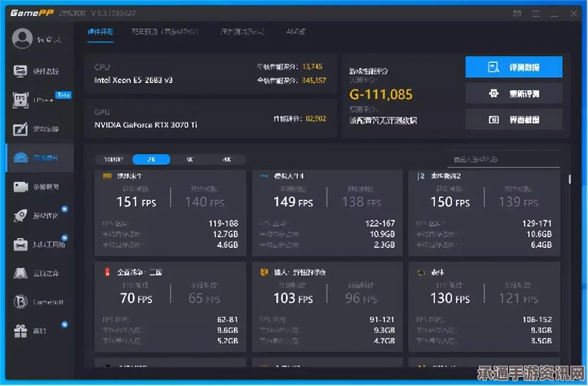This screenshot has height=386, width=588.
Task: Switch to the second tab with parenthesized text
Action: [165, 32]
